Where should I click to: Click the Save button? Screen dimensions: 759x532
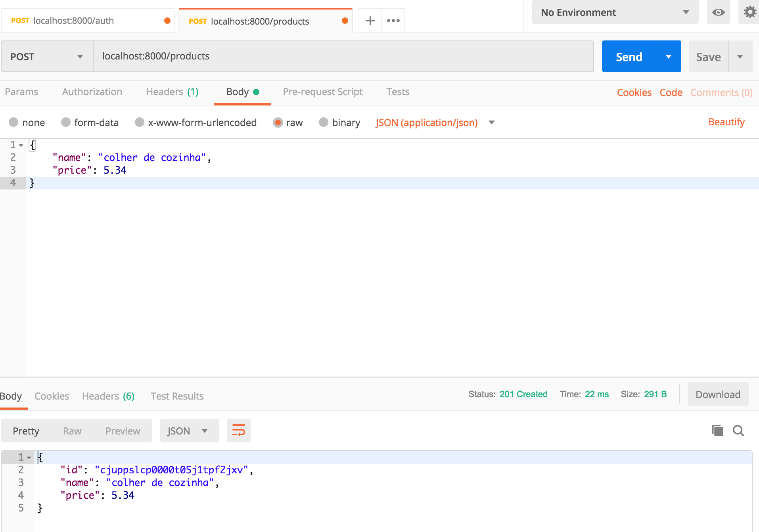[708, 56]
